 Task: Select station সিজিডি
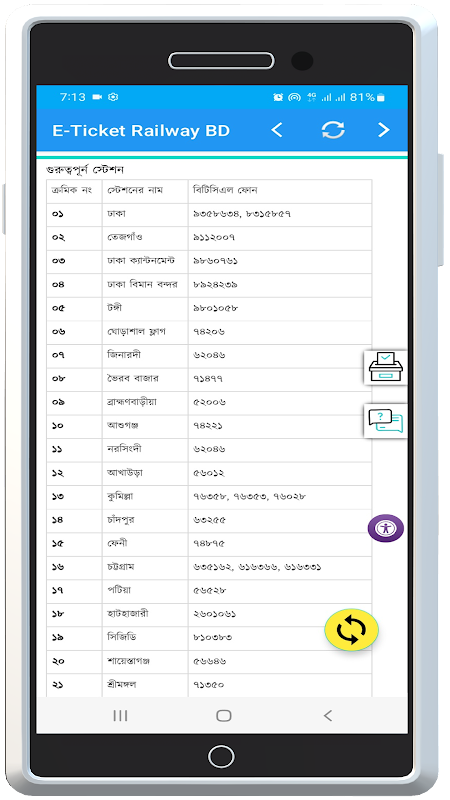pos(121,637)
